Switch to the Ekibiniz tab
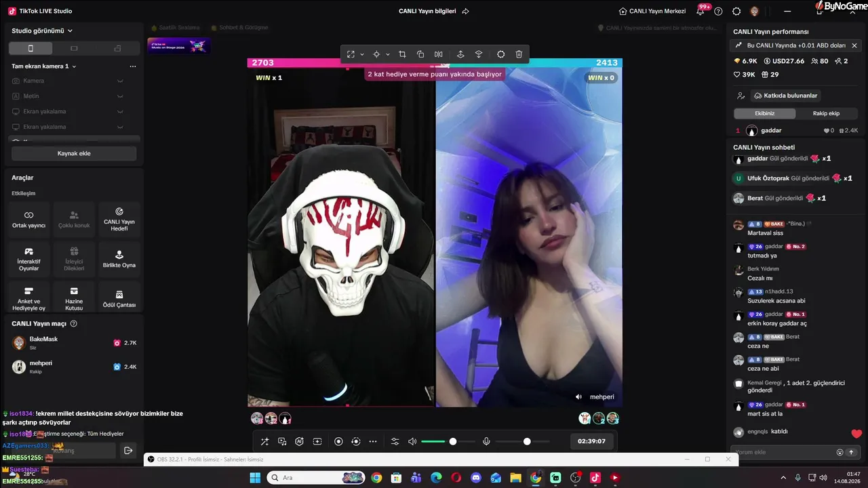The width and height of the screenshot is (868, 488). pos(765,113)
